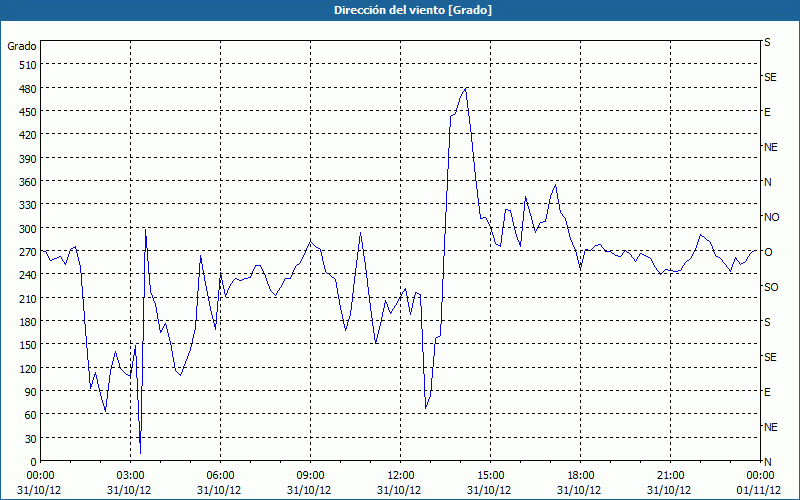This screenshot has height=500, width=800.
Task: Click the topmost 'S' compass label
Action: [x=767, y=42]
